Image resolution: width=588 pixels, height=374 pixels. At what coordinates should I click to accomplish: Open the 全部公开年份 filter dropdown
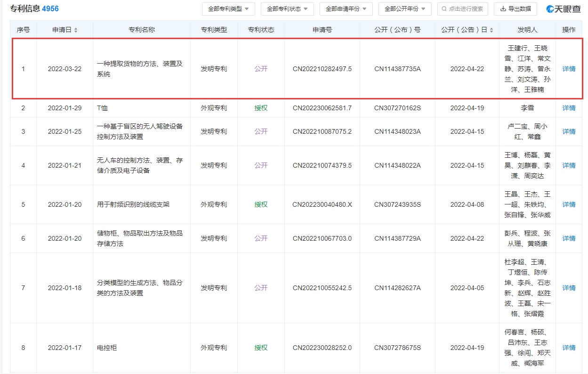(405, 9)
